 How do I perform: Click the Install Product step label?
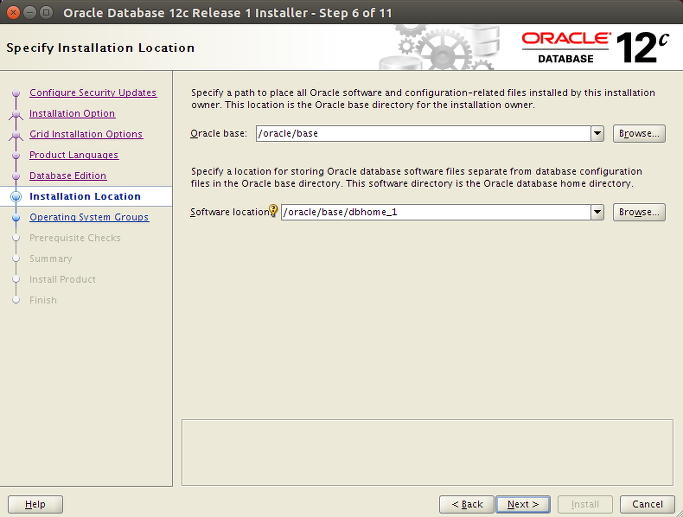pyautogui.click(x=62, y=279)
